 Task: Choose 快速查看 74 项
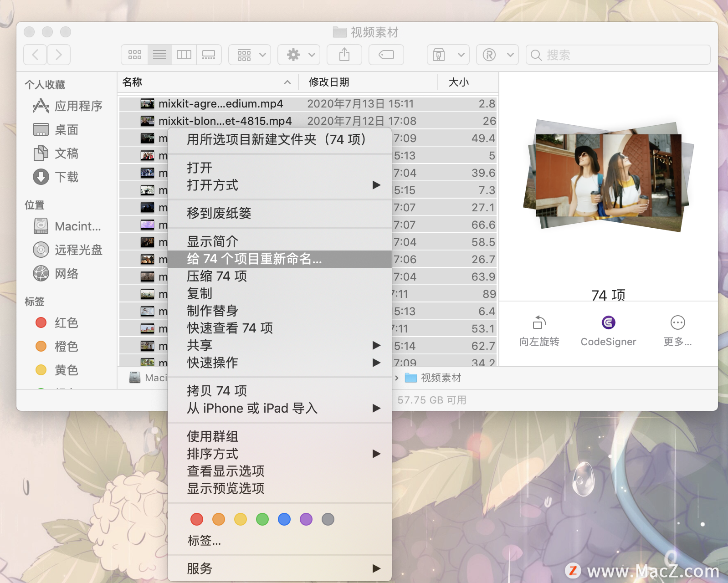click(x=280, y=328)
